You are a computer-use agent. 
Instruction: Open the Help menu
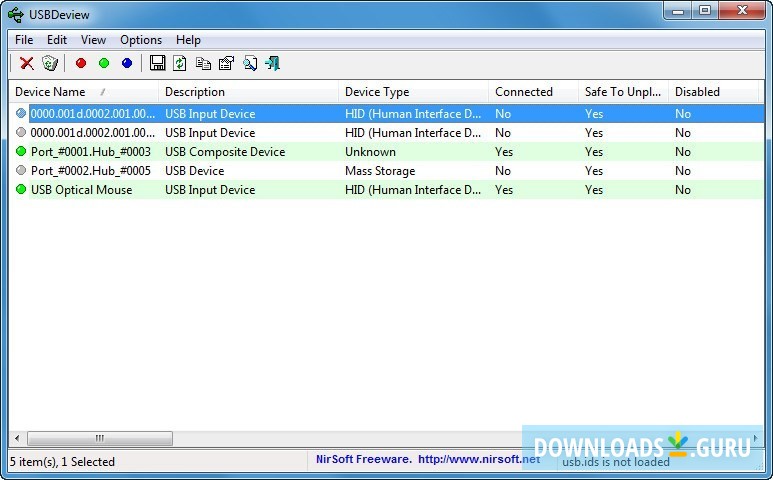pyautogui.click(x=188, y=40)
